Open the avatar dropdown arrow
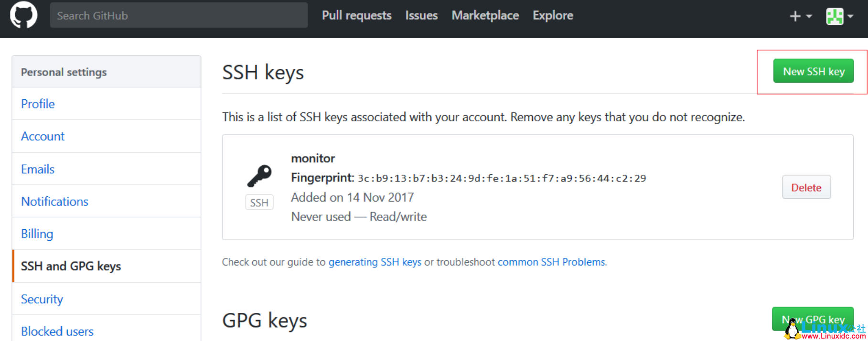 pos(850,16)
